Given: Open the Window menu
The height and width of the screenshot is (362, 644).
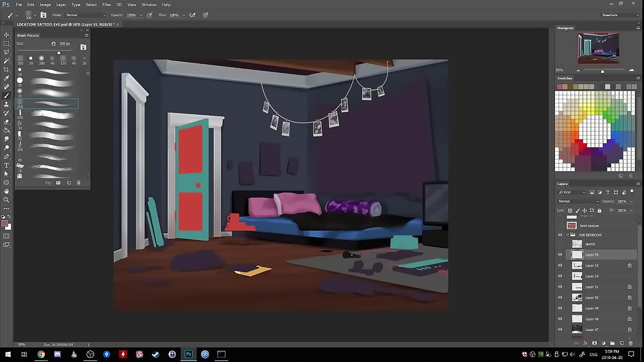Looking at the screenshot, I should (x=149, y=5).
